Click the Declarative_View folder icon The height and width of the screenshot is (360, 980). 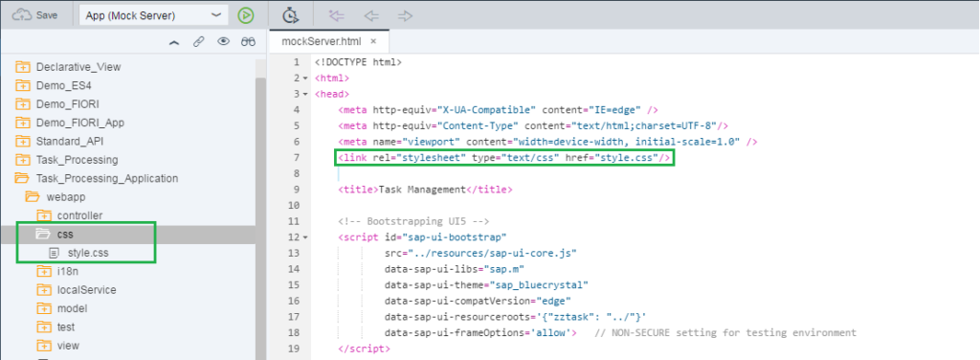23,67
